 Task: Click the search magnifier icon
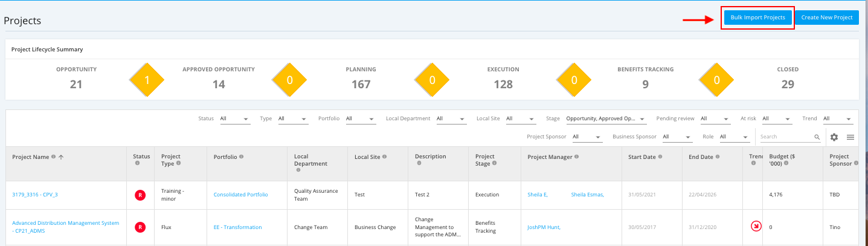(817, 137)
